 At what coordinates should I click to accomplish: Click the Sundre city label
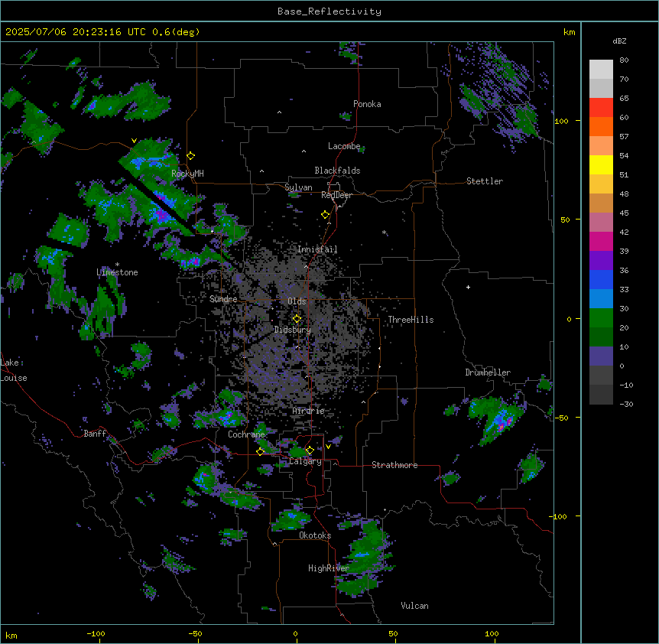point(223,299)
